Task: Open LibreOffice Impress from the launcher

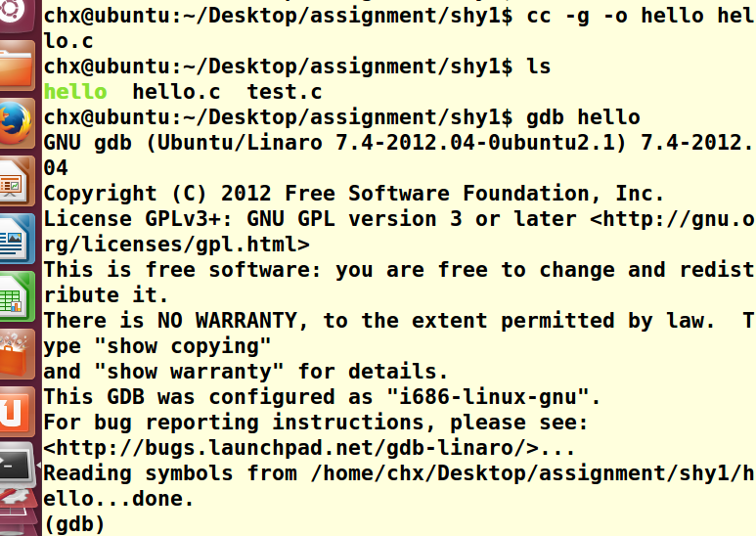Action: (15, 181)
